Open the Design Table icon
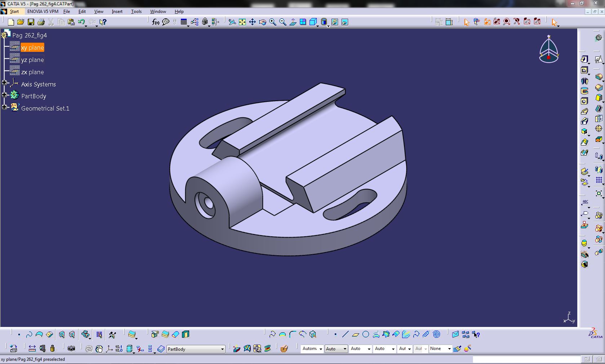Image resolution: width=605 pixels, height=364 pixels. 184,22
